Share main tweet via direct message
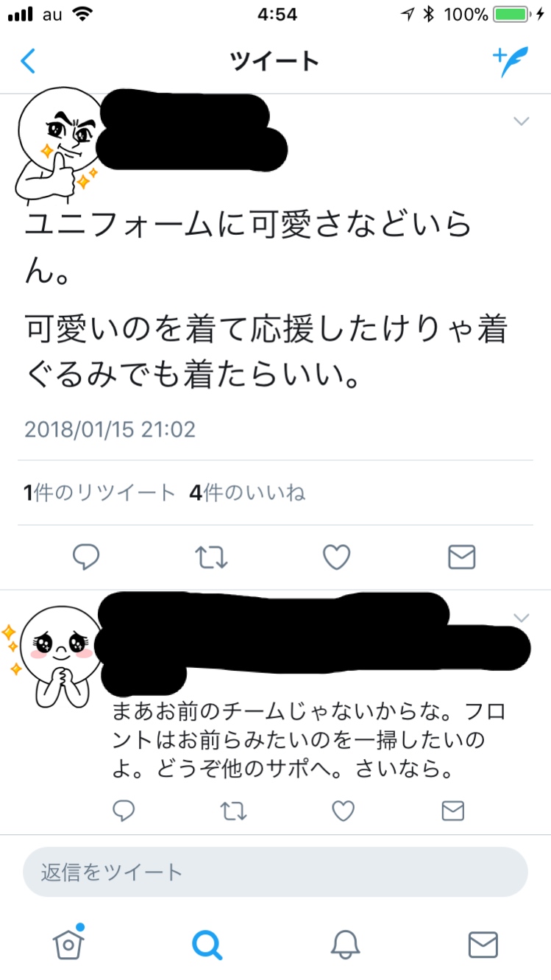The image size is (551, 980). tap(462, 557)
